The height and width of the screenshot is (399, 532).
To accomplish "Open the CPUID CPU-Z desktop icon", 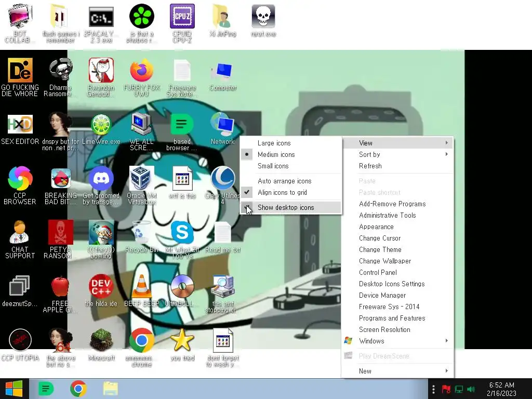I will click(x=182, y=16).
